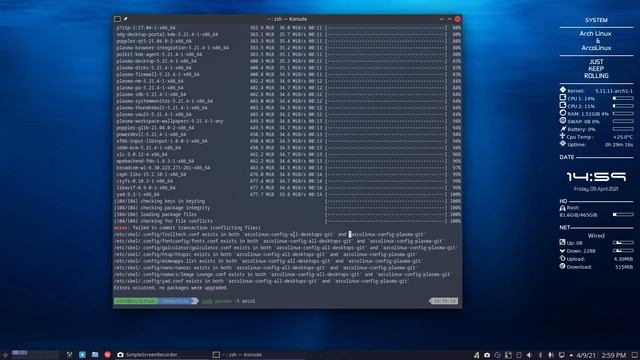Click the show desktop button on taskbar
The height and width of the screenshot is (360, 640).
(x=635, y=355)
